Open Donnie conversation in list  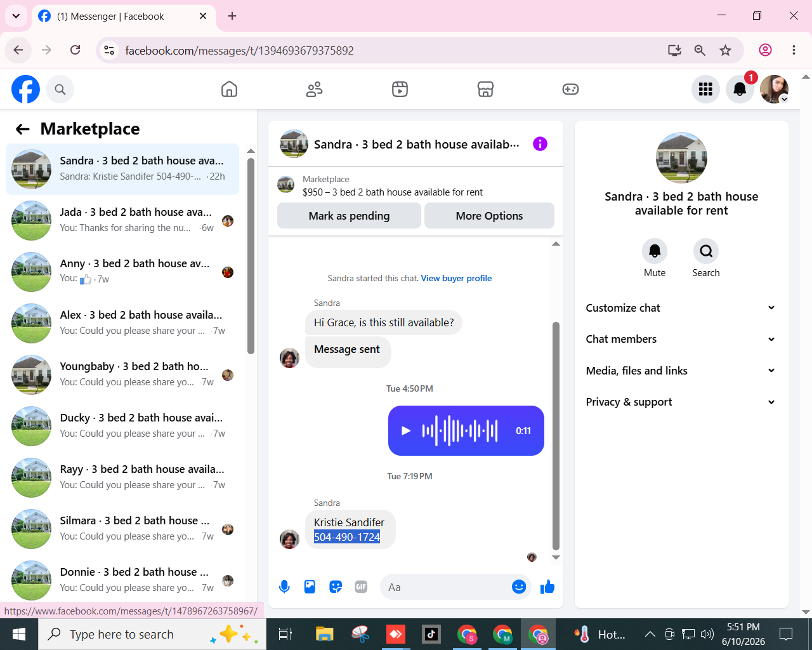[x=122, y=580]
